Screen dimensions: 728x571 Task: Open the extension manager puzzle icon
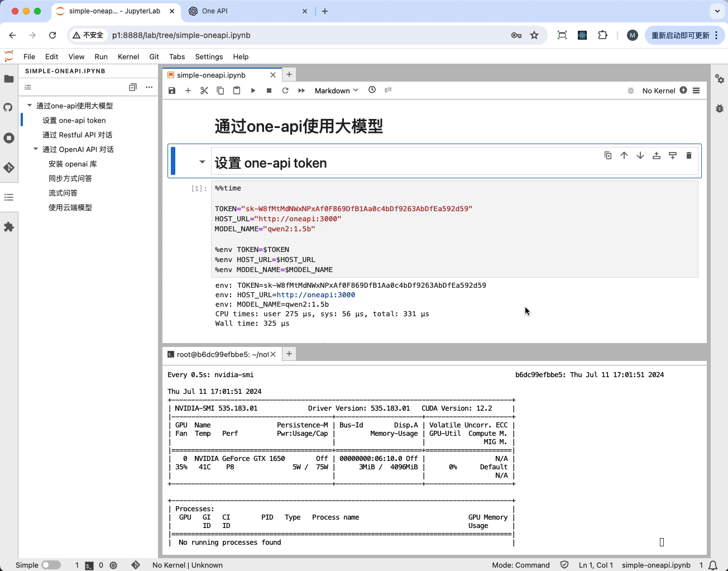(x=9, y=226)
